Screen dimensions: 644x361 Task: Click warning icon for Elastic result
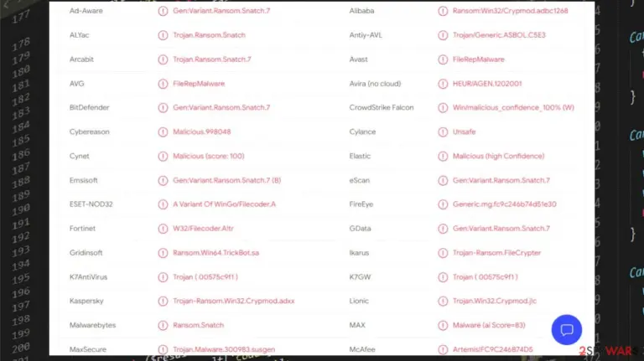coord(443,156)
